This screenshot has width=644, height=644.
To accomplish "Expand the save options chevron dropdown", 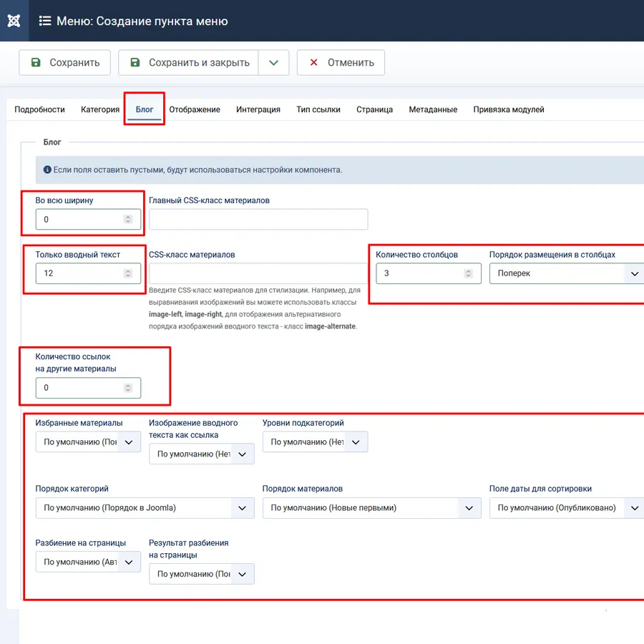I will pyautogui.click(x=273, y=63).
